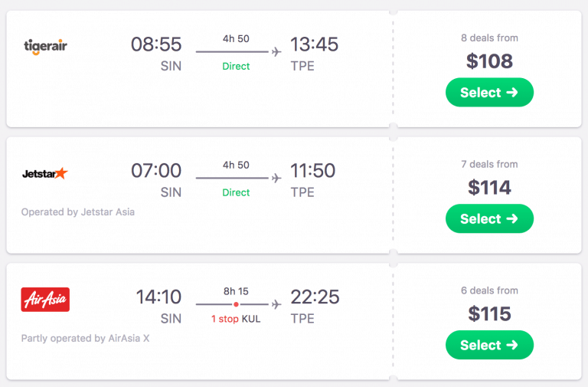Click the Jetstar airline logo
Image resolution: width=588 pixels, height=387 pixels.
45,173
